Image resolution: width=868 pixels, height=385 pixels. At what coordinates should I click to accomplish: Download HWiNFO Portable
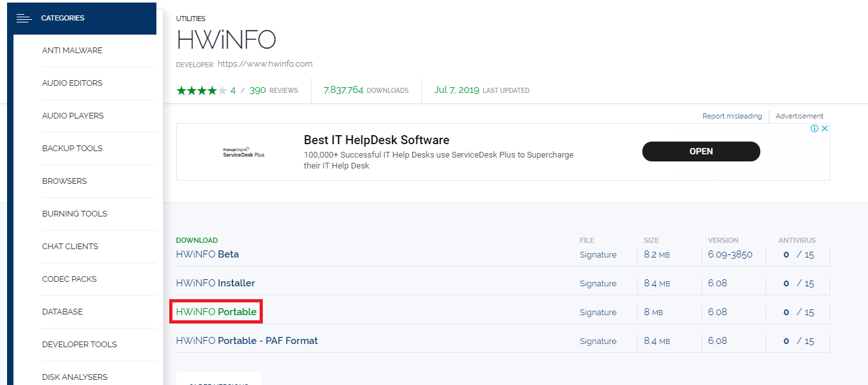click(x=216, y=312)
